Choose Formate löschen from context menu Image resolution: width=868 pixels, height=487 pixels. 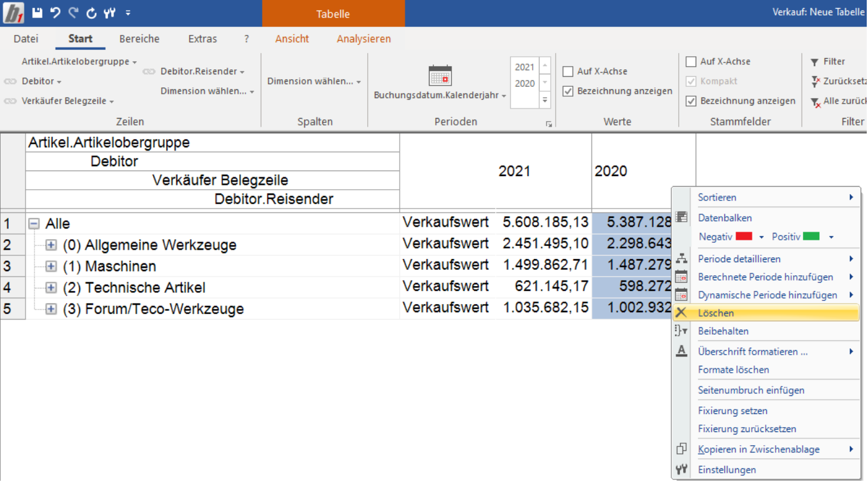pos(766,370)
